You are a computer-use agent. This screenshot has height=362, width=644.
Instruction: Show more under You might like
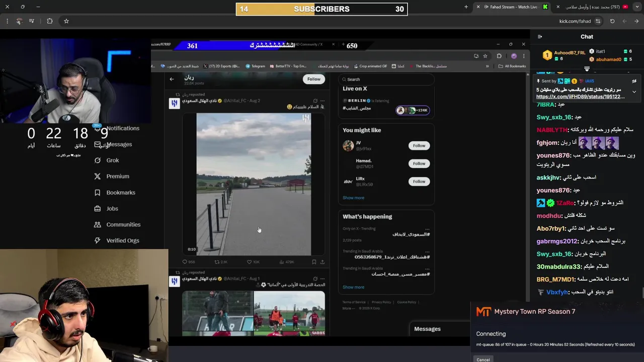click(x=353, y=198)
